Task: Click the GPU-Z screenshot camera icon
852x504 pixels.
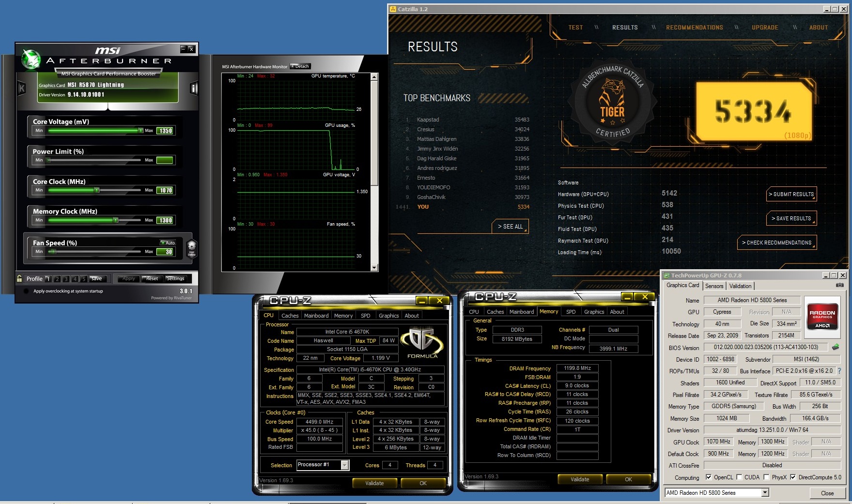Action: coord(840,286)
